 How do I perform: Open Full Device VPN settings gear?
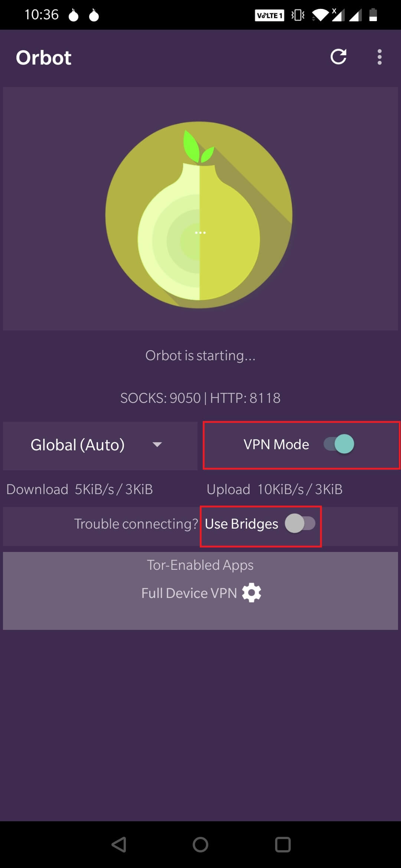[252, 593]
